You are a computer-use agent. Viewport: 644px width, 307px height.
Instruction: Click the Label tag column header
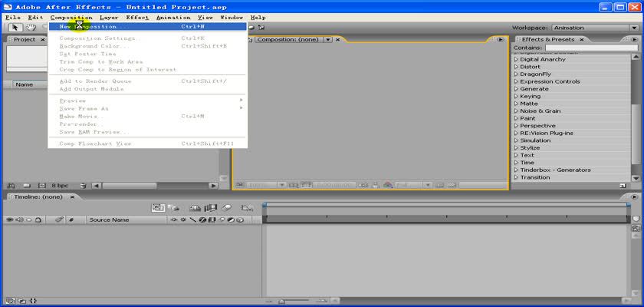pos(59,220)
